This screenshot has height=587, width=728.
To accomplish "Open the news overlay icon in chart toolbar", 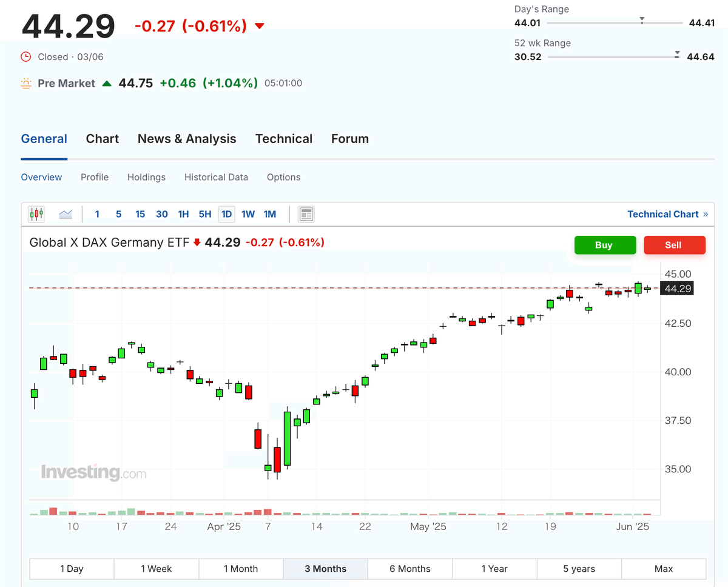I will click(x=306, y=214).
